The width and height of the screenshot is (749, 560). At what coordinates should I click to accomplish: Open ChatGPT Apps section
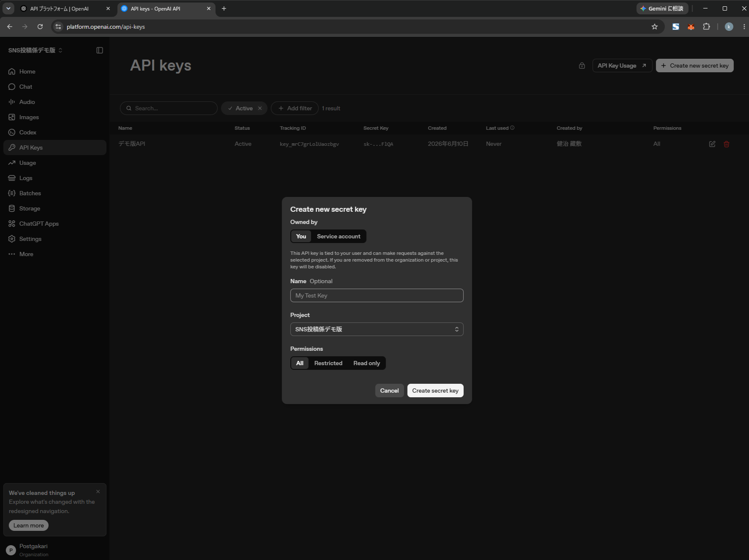click(55, 224)
